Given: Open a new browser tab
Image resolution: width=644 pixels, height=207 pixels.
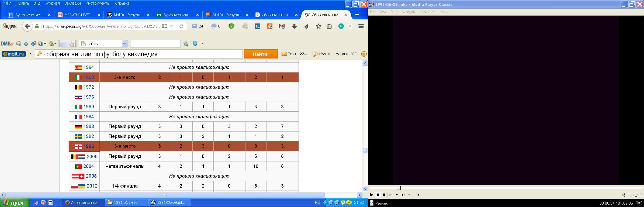Looking at the screenshot, I should click(357, 15).
